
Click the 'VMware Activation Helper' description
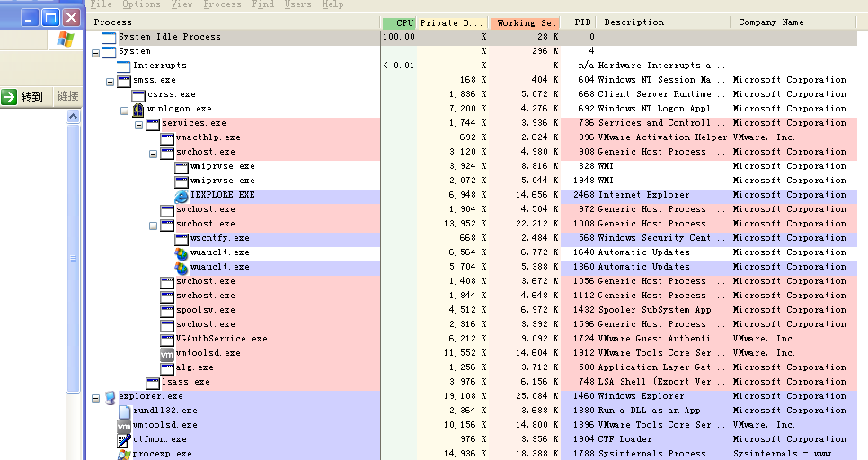click(662, 137)
